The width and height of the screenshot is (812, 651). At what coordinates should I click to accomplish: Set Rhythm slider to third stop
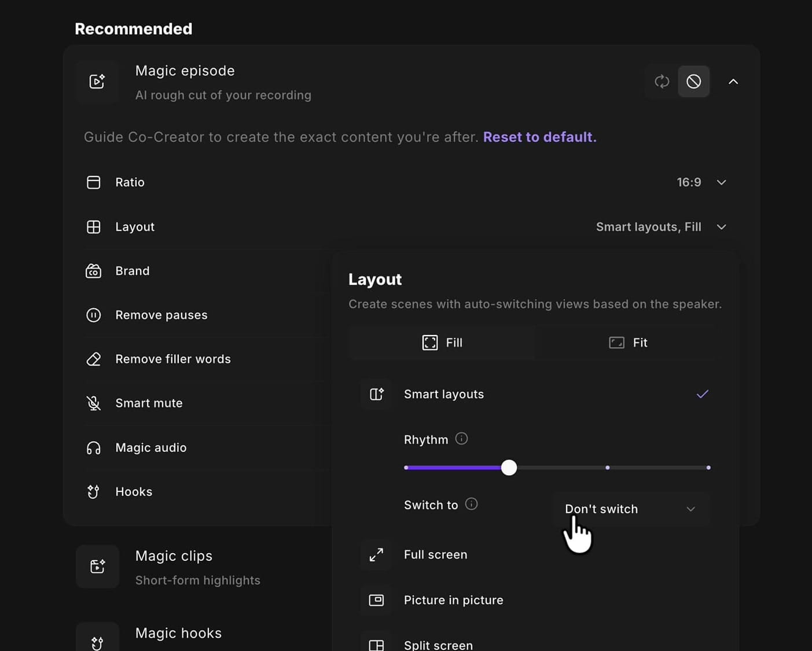[607, 468]
